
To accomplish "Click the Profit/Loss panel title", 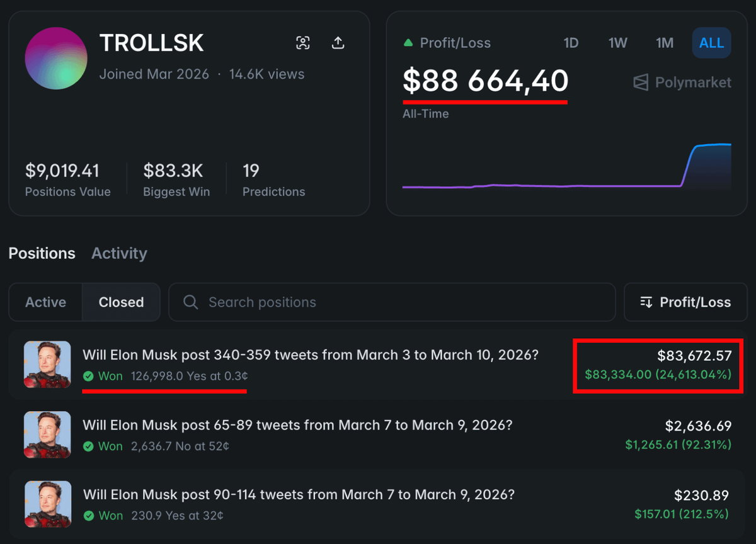I will (455, 43).
